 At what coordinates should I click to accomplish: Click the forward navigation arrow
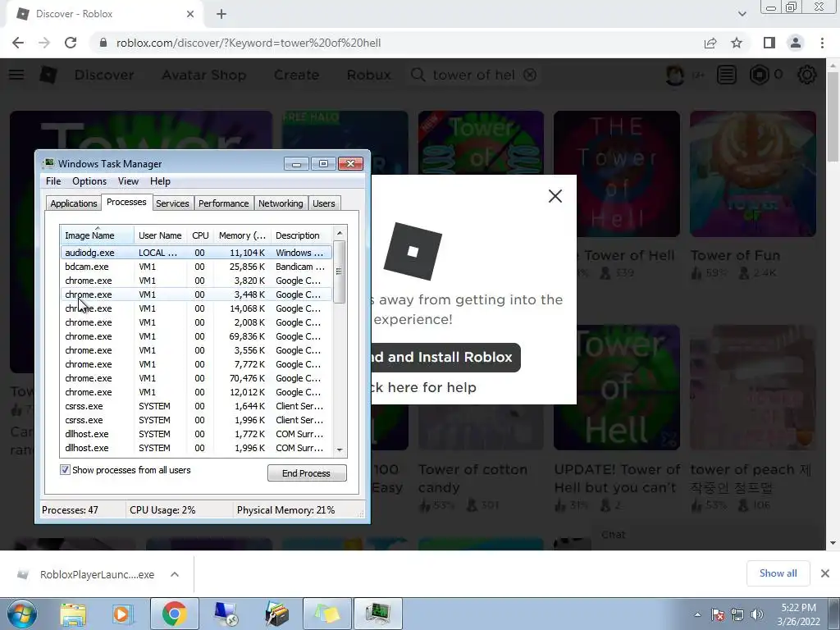click(x=44, y=43)
